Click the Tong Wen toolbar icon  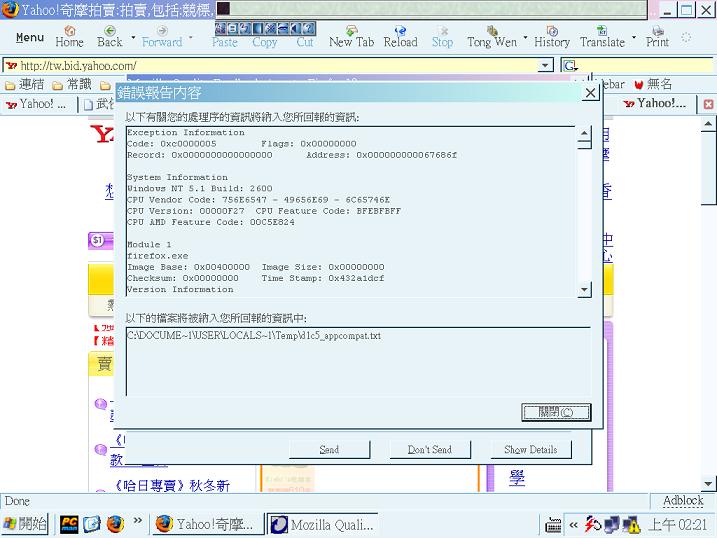point(492,37)
